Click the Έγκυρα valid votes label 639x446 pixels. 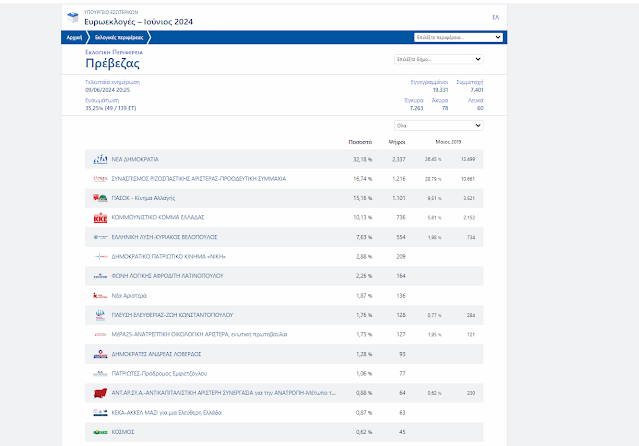(414, 100)
